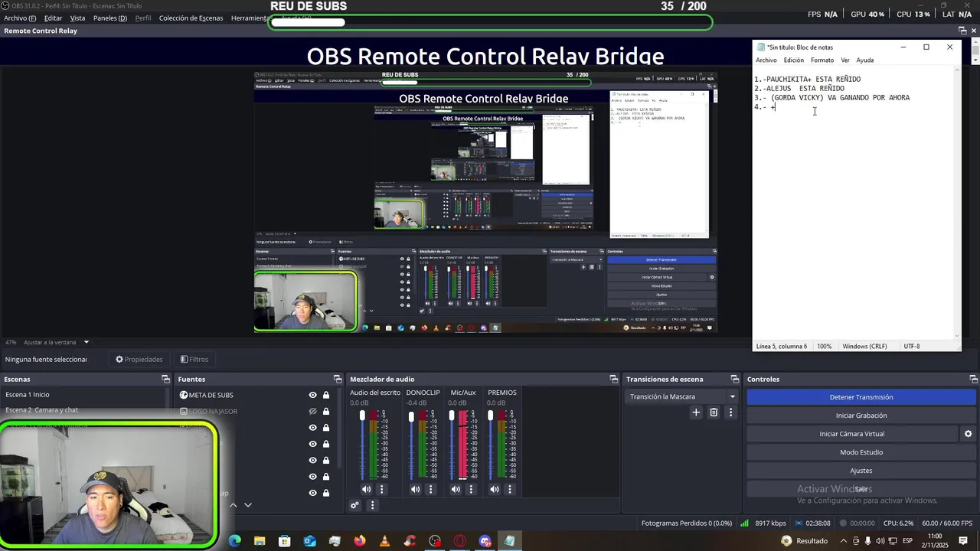Open audio mixer panel options menu

[x=373, y=505]
